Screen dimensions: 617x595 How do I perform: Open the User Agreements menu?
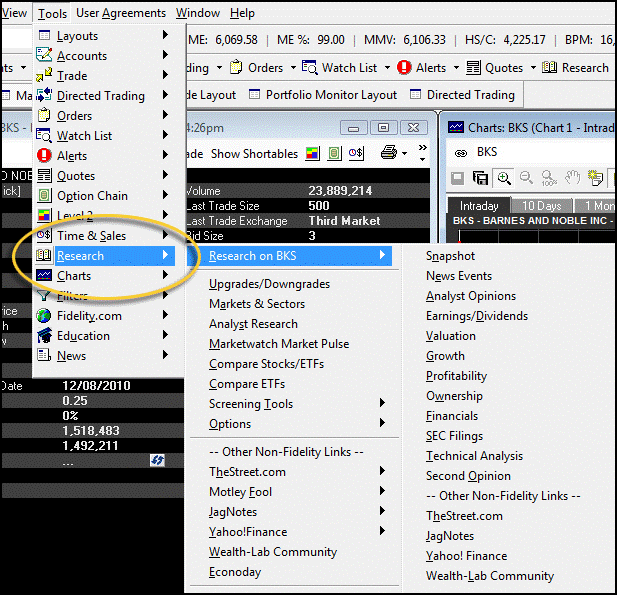point(121,13)
